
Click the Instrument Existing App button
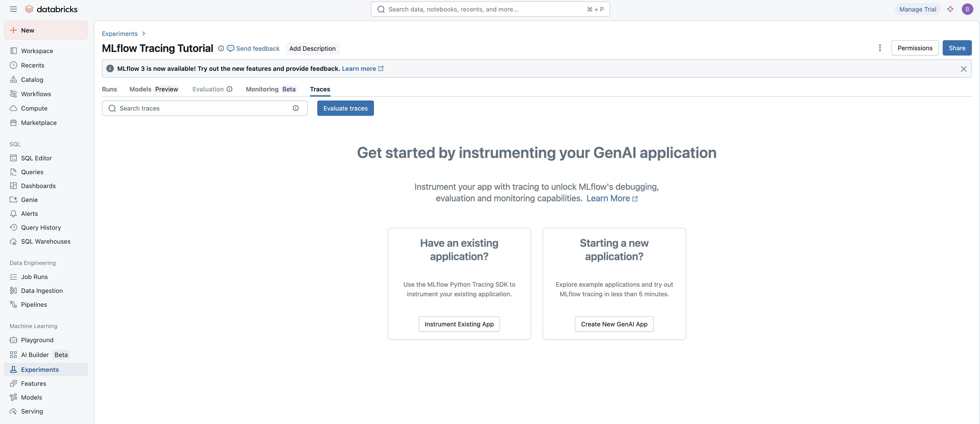[459, 324]
